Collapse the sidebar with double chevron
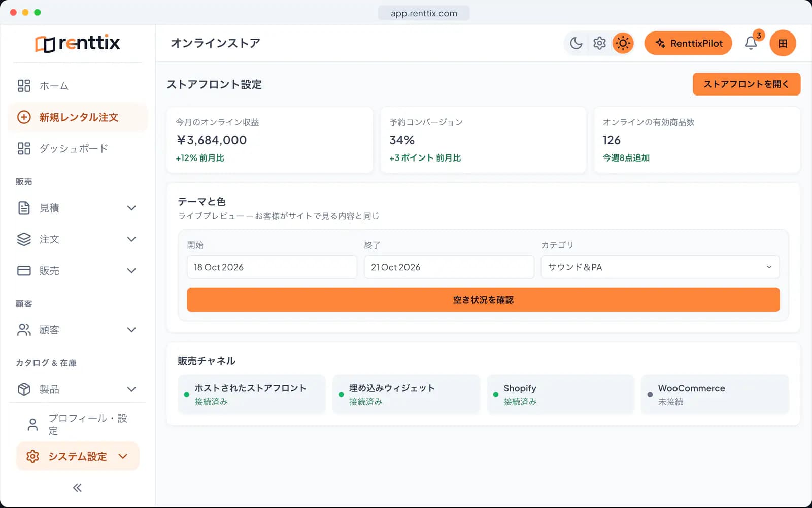The height and width of the screenshot is (508, 812). click(x=77, y=488)
